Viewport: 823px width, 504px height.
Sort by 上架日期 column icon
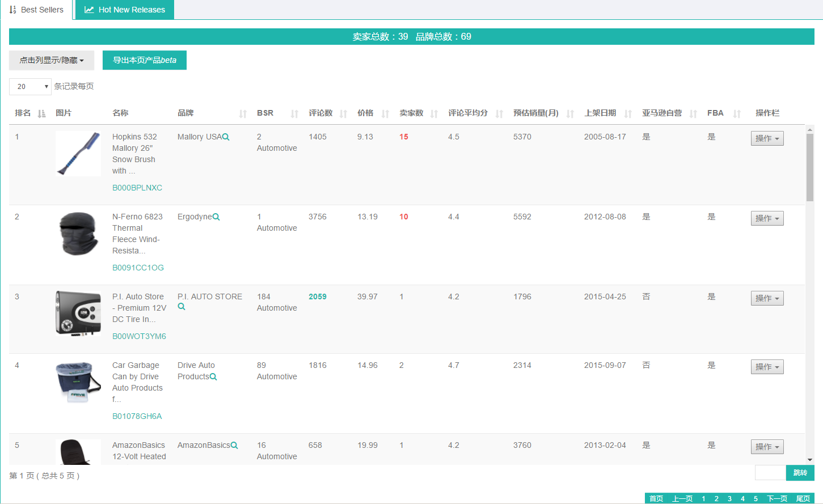(x=628, y=113)
